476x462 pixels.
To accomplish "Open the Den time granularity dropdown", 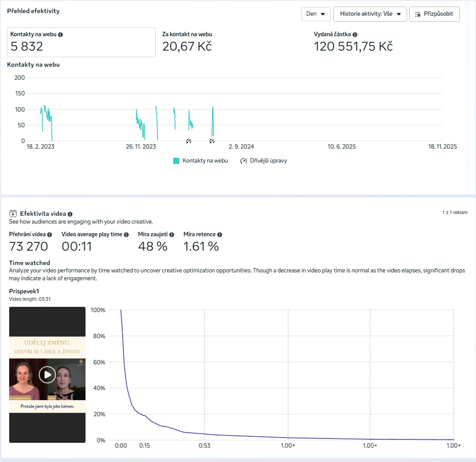I will tap(316, 14).
